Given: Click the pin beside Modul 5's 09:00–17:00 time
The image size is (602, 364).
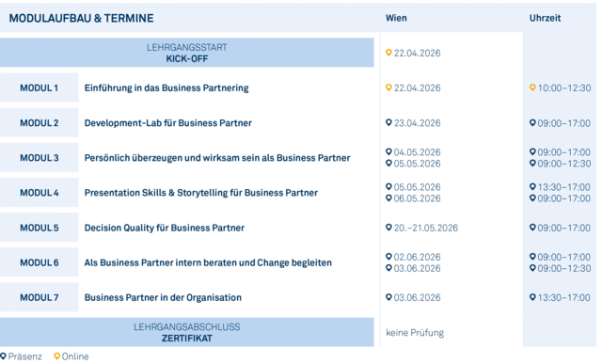Looking at the screenshot, I should click(532, 228).
